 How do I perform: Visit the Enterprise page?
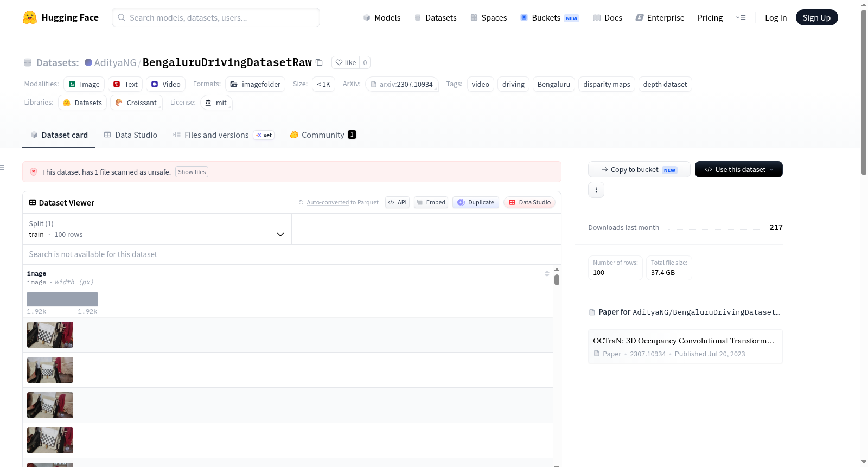[x=660, y=17]
